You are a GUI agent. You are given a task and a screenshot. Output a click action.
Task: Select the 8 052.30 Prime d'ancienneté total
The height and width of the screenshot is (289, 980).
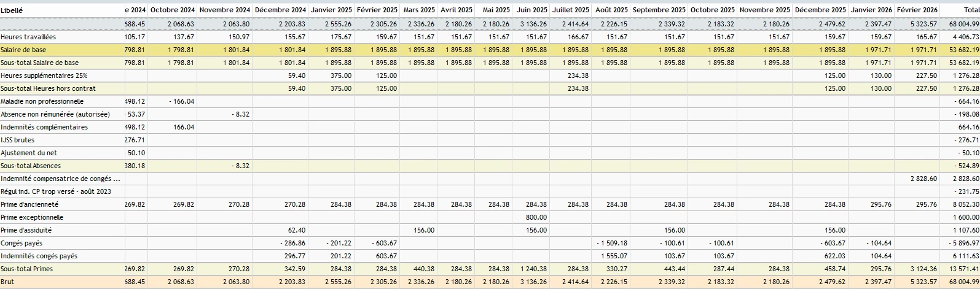[966, 204]
